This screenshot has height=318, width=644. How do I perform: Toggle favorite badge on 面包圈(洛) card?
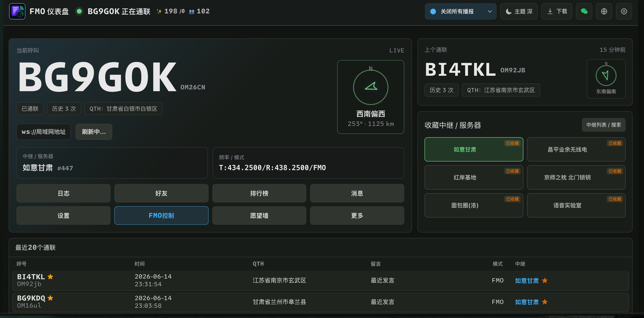(x=512, y=199)
